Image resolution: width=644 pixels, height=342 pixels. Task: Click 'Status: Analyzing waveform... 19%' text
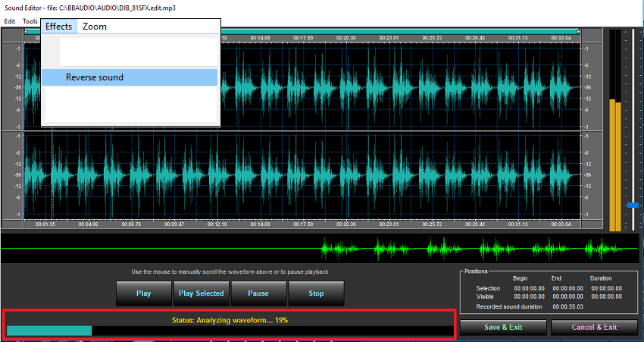point(230,320)
